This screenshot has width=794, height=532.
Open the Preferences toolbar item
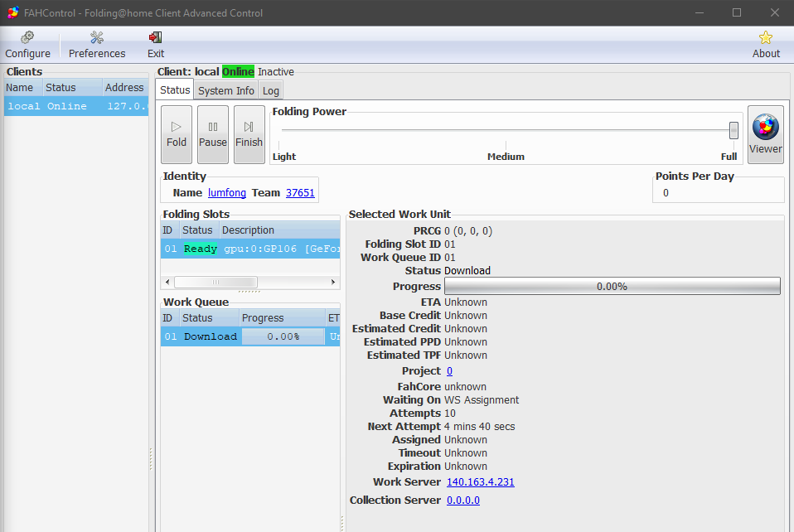(x=97, y=45)
